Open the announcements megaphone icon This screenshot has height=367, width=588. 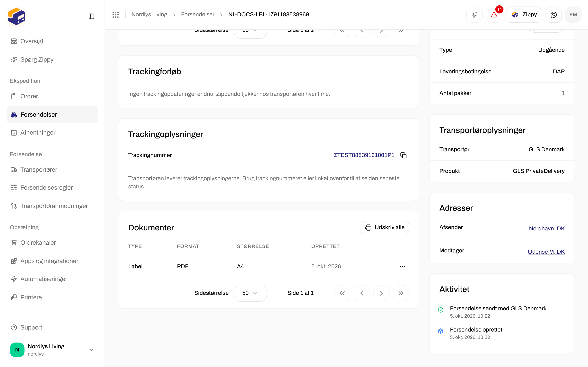[x=474, y=14]
